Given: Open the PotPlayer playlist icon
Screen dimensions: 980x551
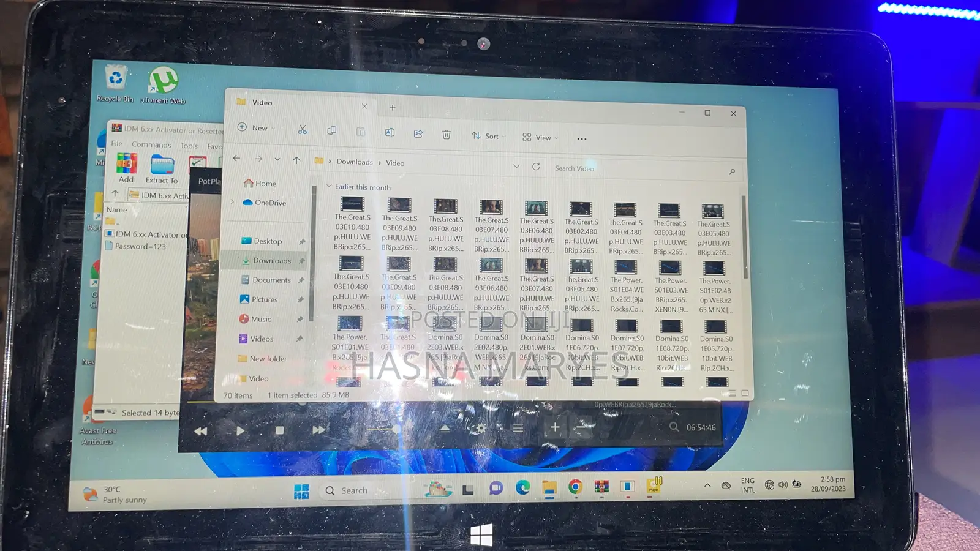Looking at the screenshot, I should (x=518, y=428).
